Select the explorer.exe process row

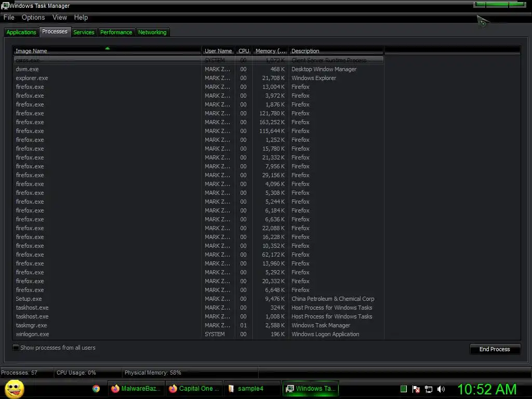[199, 78]
